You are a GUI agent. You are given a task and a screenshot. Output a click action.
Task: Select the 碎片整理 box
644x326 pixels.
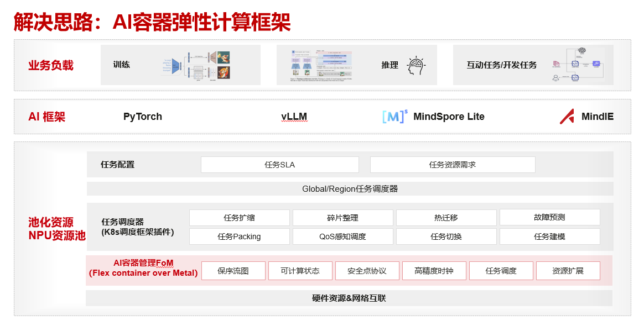tap(342, 218)
